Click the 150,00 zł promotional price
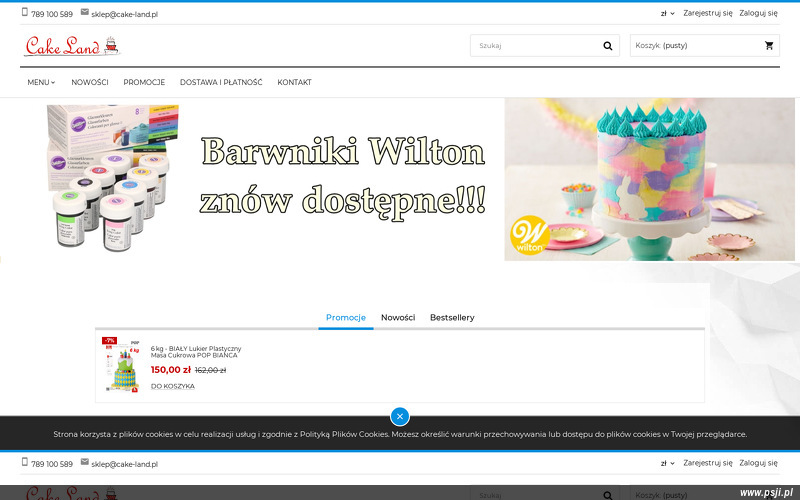Viewport: 800px width, 500px height. [x=170, y=370]
